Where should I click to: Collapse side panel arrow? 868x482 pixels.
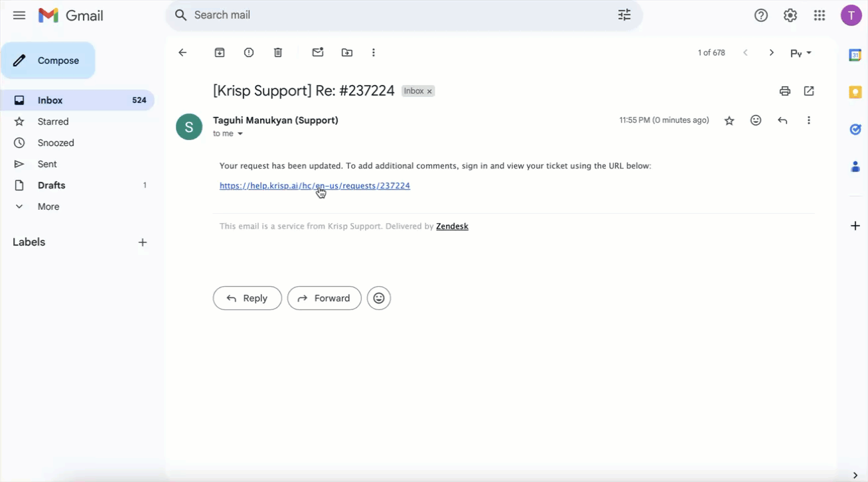pyautogui.click(x=855, y=475)
